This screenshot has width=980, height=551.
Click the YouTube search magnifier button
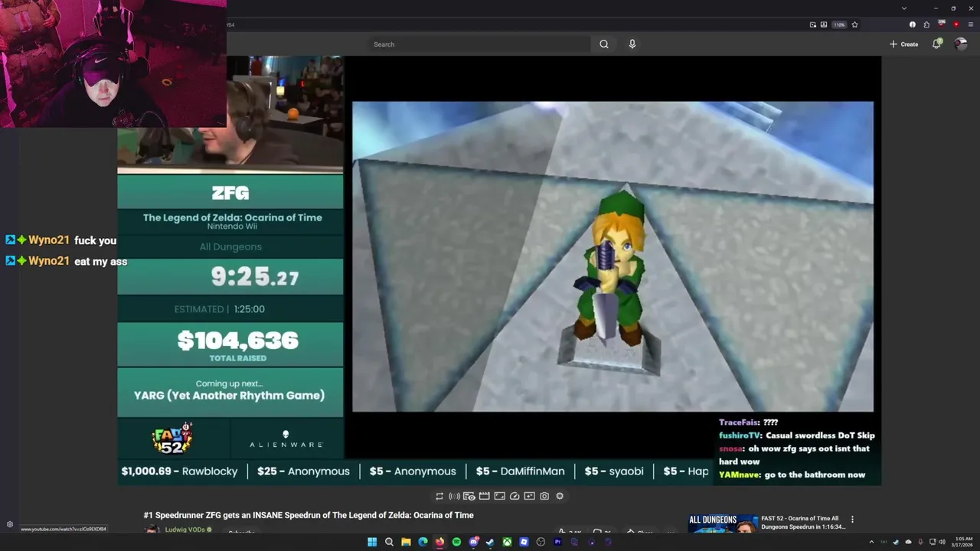coord(604,44)
